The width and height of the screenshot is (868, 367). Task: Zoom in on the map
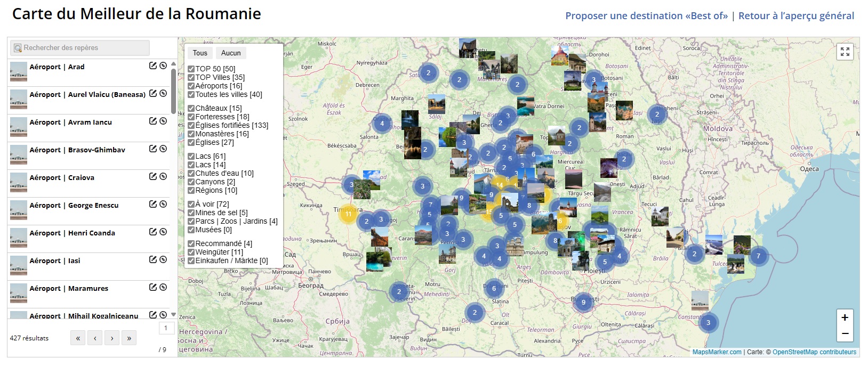(x=845, y=317)
